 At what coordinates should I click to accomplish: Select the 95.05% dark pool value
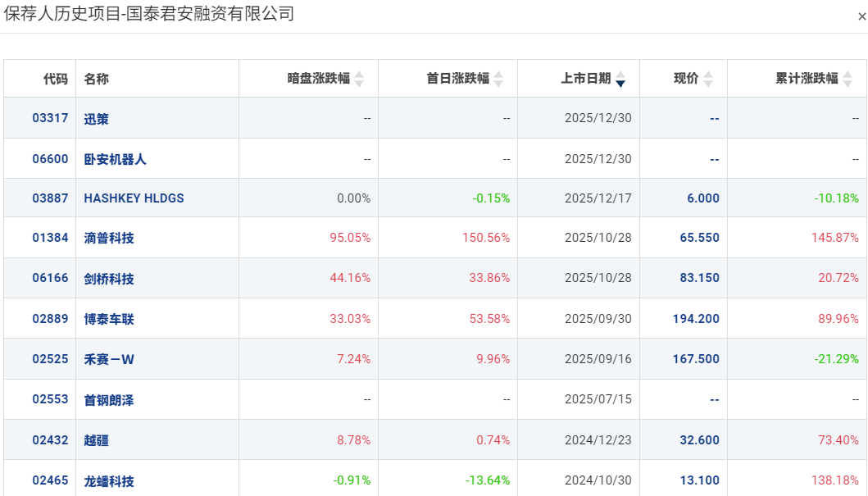pos(350,238)
